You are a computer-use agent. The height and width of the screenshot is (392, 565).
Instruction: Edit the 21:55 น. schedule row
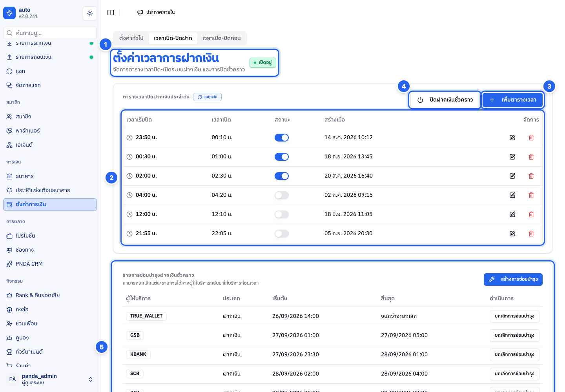pos(512,234)
